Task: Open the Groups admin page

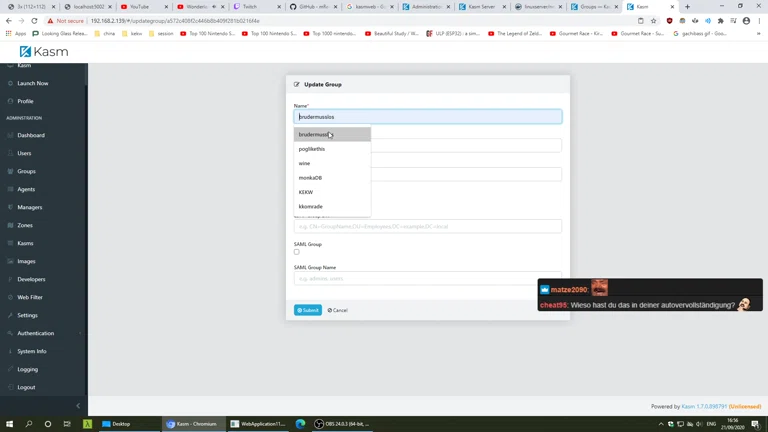Action: 26,171
